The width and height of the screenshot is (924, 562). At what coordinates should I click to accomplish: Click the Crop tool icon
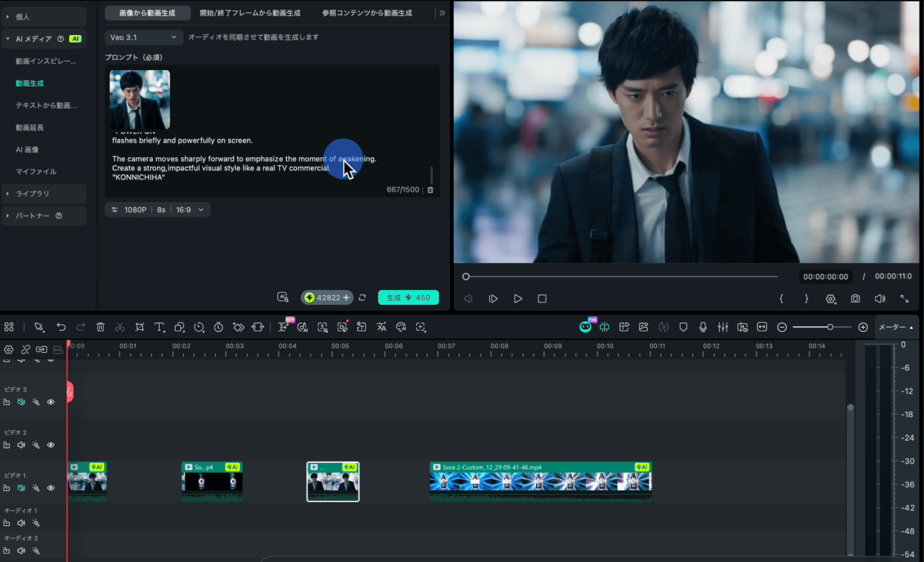tap(140, 327)
